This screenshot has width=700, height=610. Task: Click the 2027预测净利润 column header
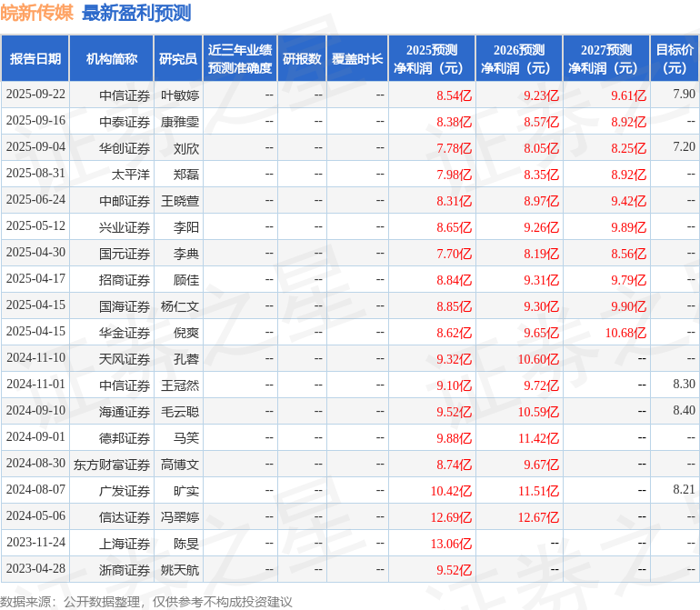[606, 58]
